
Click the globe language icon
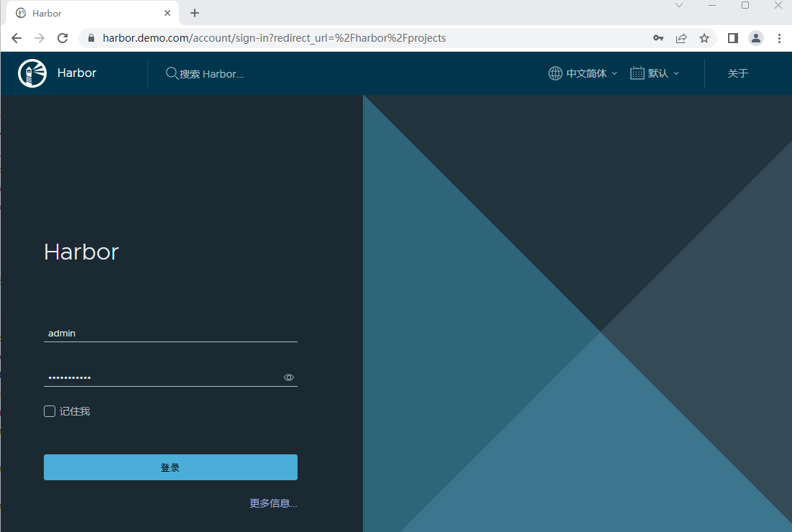pyautogui.click(x=555, y=73)
